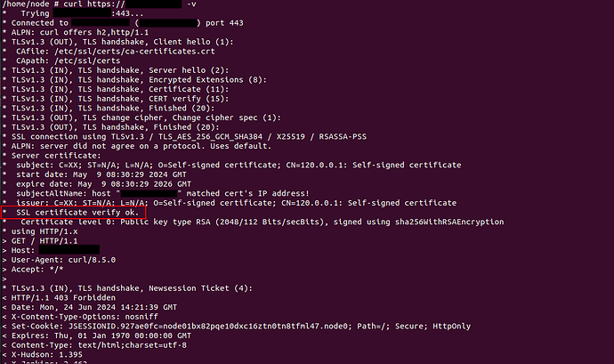Click the Set-Cookie JSESSIONID header line
The width and height of the screenshot is (614, 364).
pos(236,326)
